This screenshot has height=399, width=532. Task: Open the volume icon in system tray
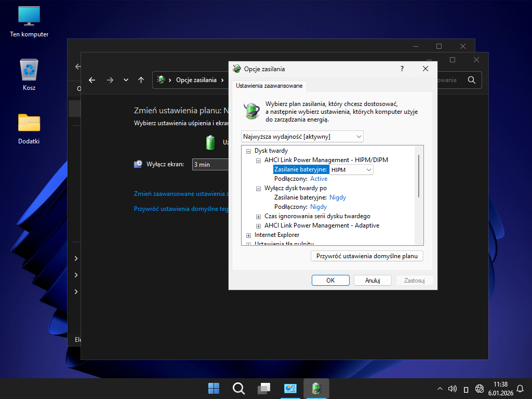(452, 389)
